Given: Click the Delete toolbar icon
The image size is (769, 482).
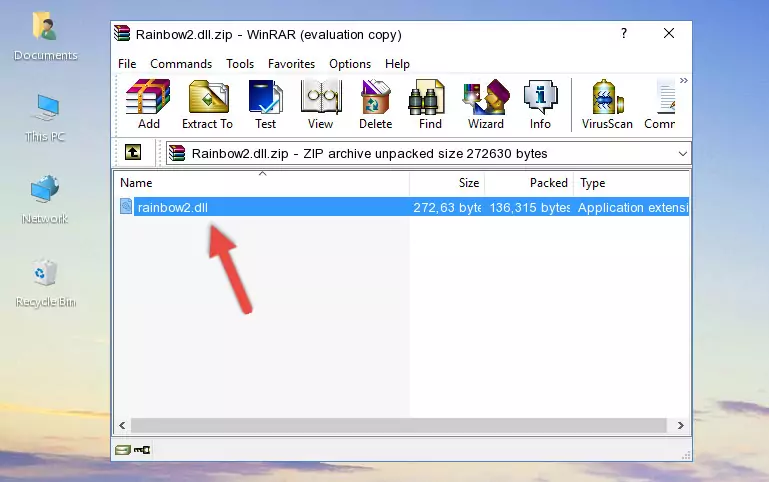Looking at the screenshot, I should pos(376,104).
